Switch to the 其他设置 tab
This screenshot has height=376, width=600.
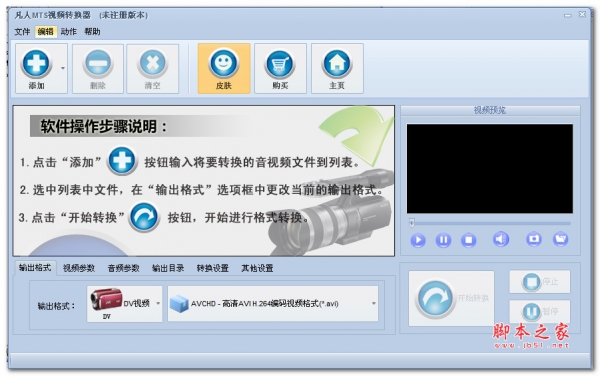257,268
